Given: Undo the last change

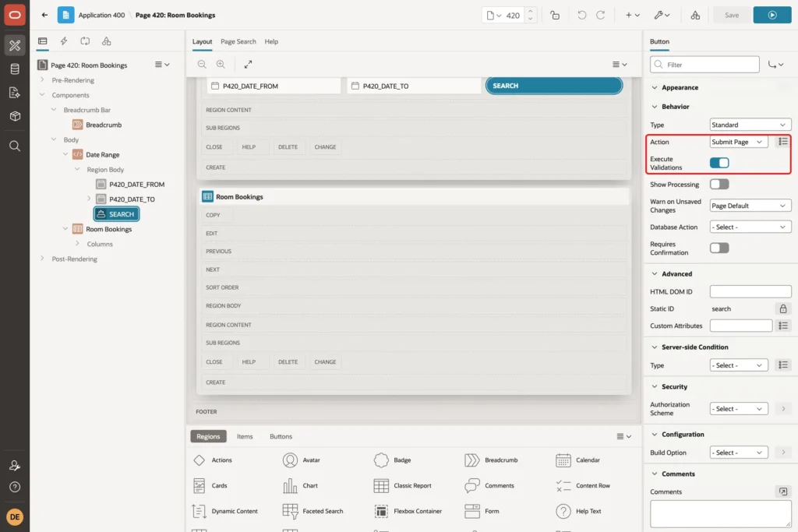Looking at the screenshot, I should click(x=581, y=16).
